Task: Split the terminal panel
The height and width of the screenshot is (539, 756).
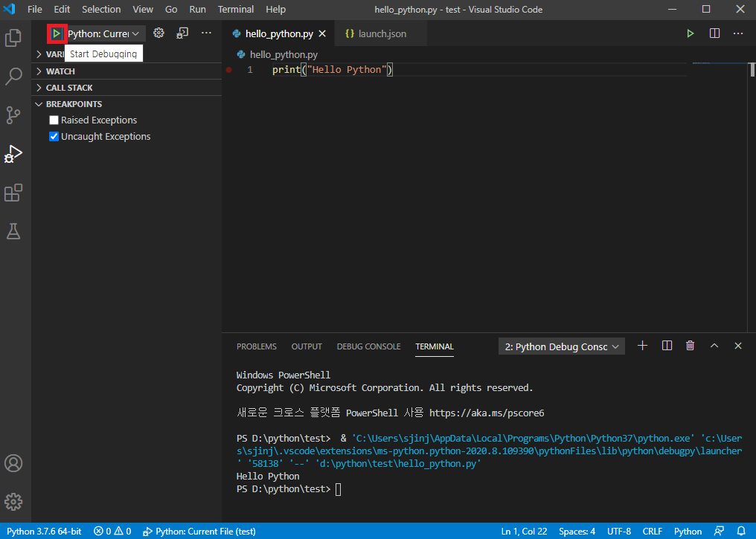Action: coord(667,346)
